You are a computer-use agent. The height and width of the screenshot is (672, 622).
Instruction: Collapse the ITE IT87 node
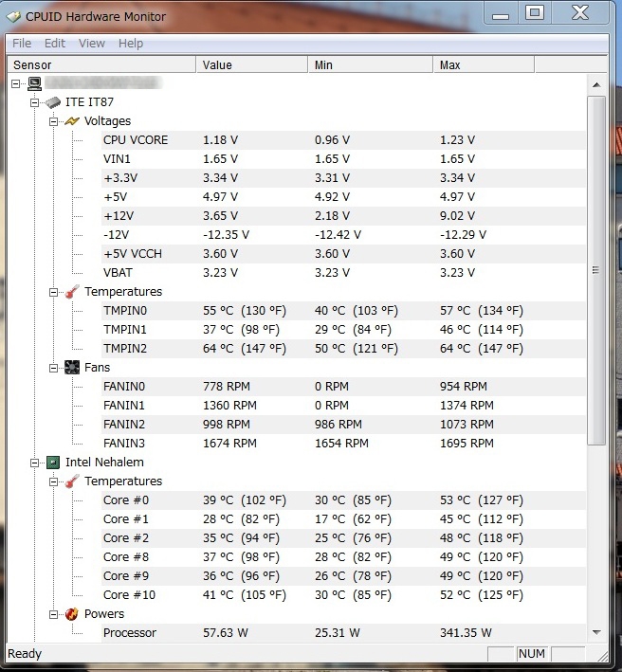pyautogui.click(x=35, y=102)
